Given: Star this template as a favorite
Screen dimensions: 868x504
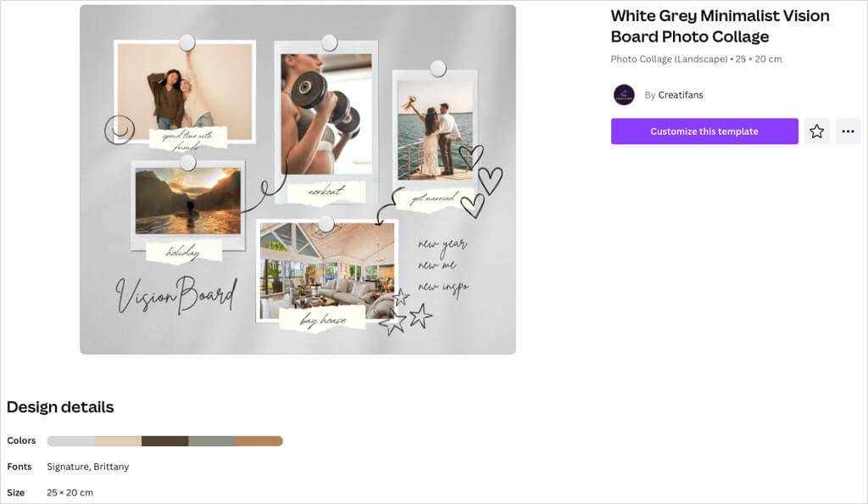Looking at the screenshot, I should click(816, 132).
